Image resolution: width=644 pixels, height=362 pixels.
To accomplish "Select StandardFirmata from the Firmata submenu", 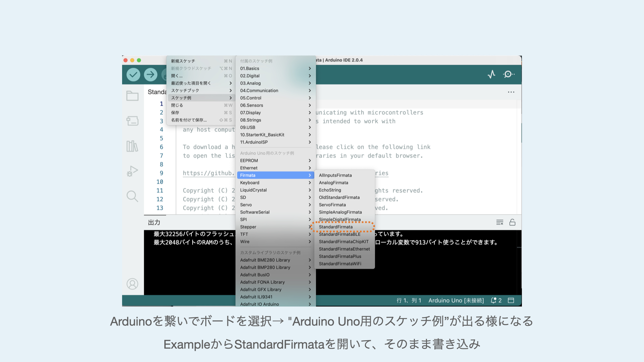I will tap(336, 227).
